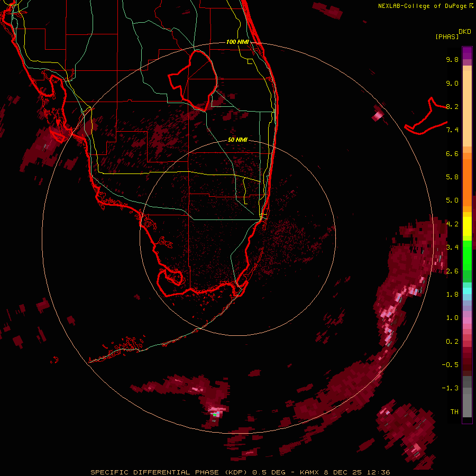Pick the purple top segment of the color bar
Image resolution: width=476 pixels, height=476 pixels.
pyautogui.click(x=467, y=53)
